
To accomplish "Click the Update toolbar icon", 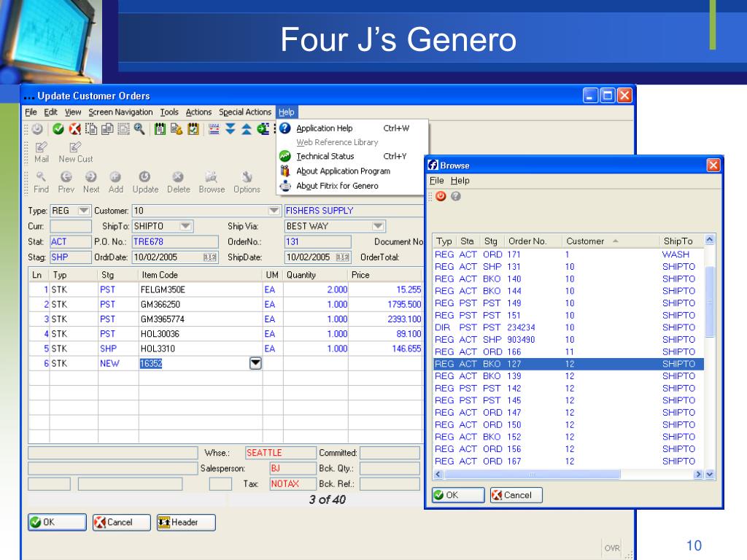I will coord(145,182).
